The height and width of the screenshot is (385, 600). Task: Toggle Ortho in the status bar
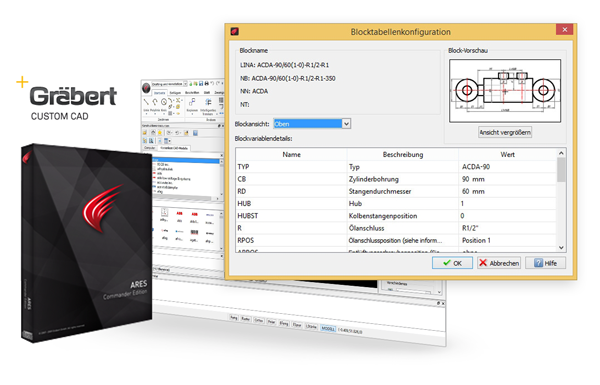tap(259, 321)
